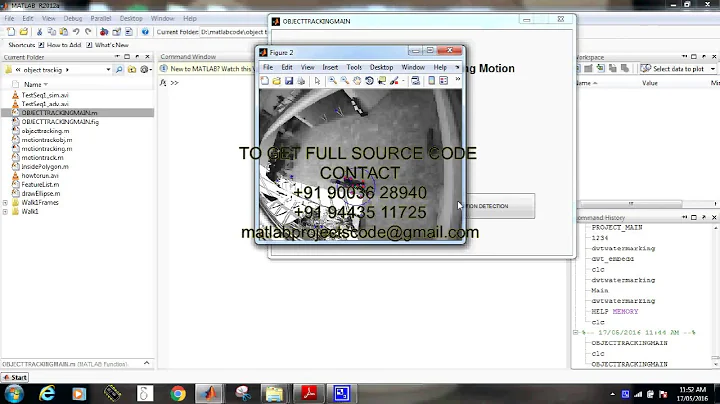
Task: Open Figure 2 Tools menu
Action: (x=354, y=67)
